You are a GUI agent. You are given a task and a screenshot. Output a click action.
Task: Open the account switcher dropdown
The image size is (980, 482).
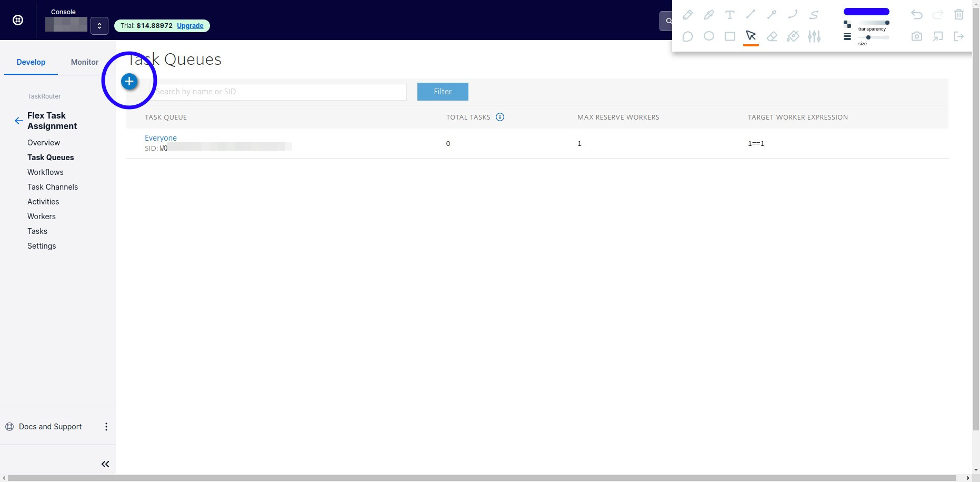point(99,26)
